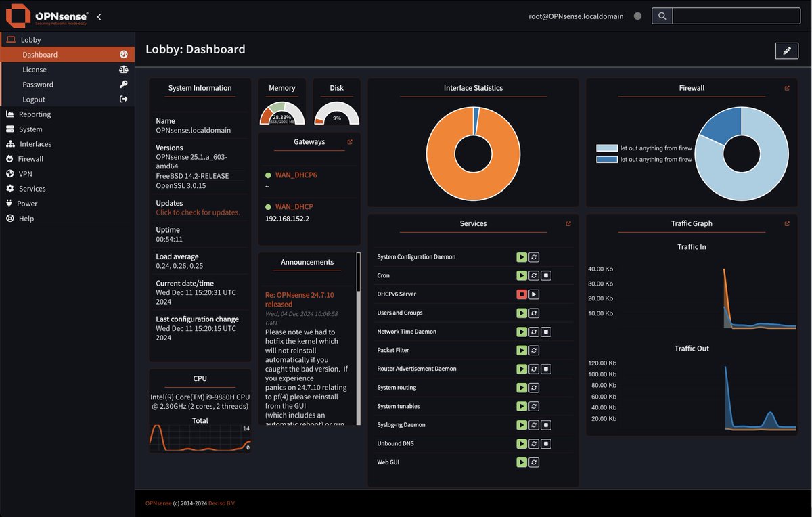Click the Traffic Out graph
This screenshot has width=812, height=517.
point(692,397)
